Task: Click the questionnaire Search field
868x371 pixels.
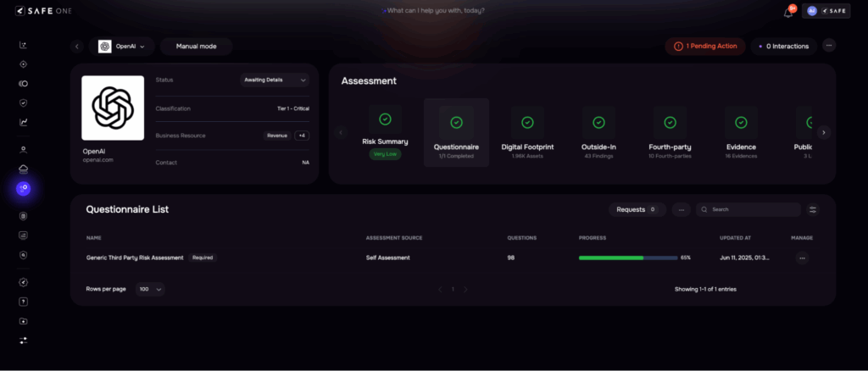Action: tap(748, 209)
